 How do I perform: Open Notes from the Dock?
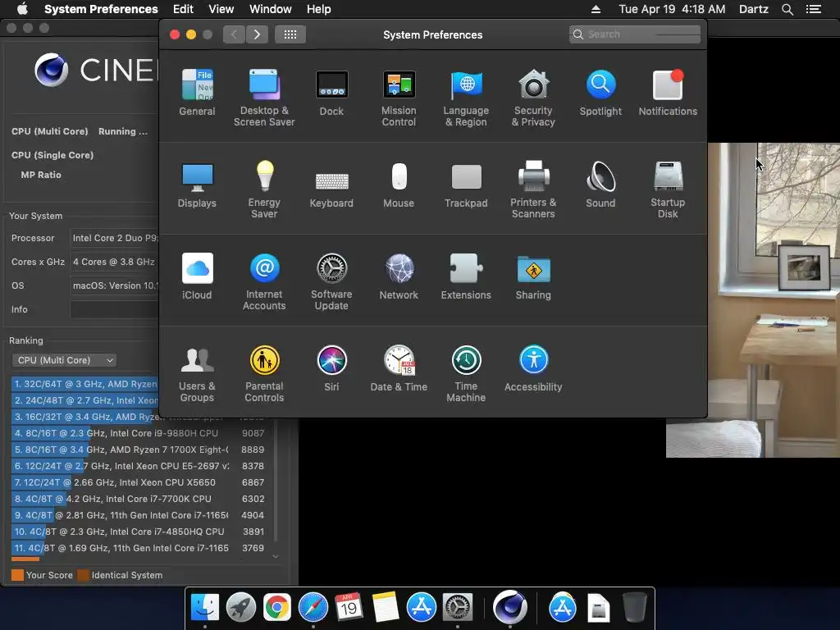[x=386, y=608]
